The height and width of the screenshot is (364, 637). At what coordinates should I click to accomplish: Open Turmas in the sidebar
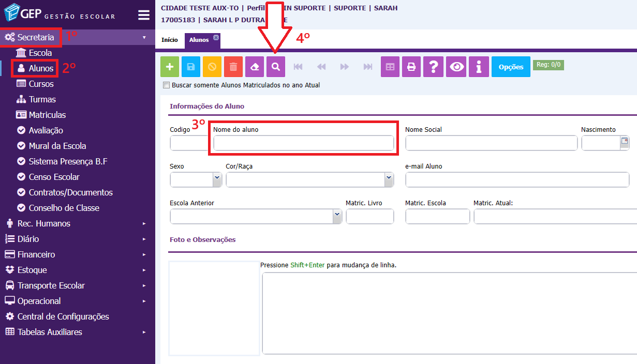42,99
